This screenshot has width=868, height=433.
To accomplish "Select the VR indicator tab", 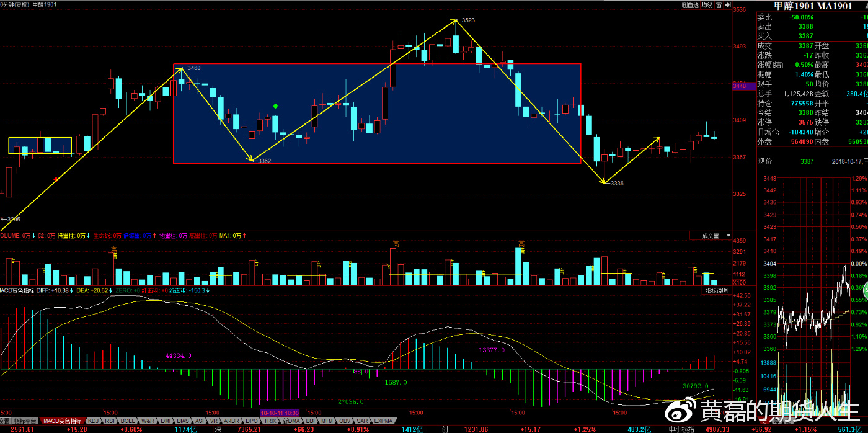I will pos(214,421).
